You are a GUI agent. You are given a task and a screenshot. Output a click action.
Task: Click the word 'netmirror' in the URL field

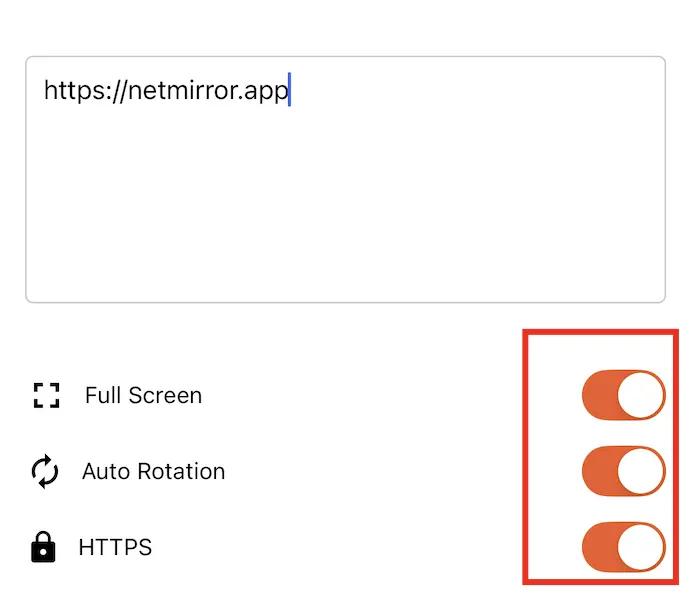[x=183, y=90]
